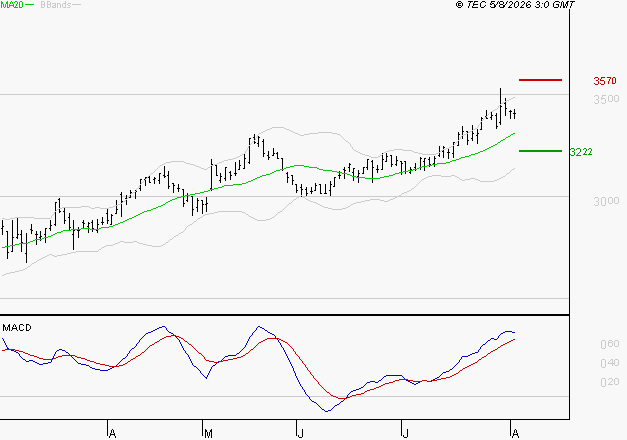This screenshot has width=627, height=440.
Task: Click the 060 MACD axis label
Action: pos(610,344)
